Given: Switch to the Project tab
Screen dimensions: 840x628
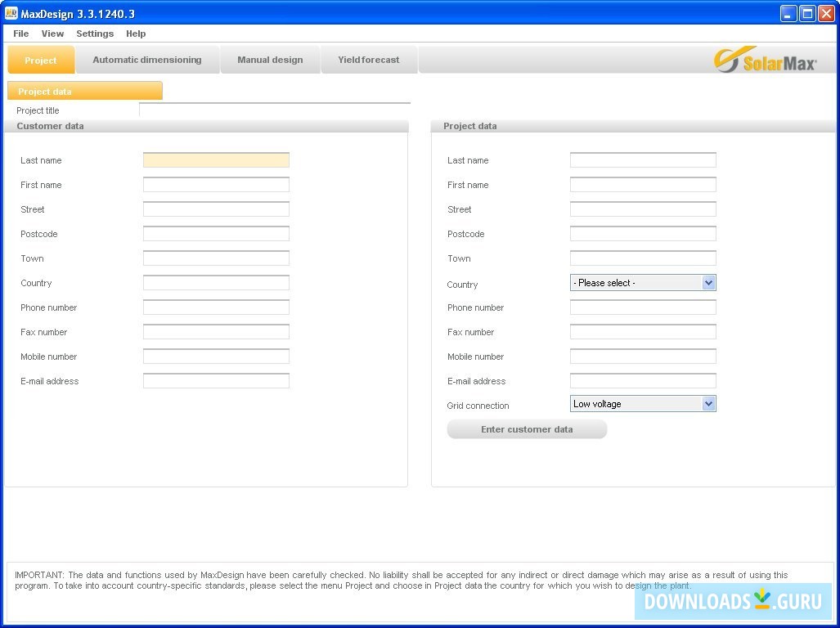Looking at the screenshot, I should 41,60.
